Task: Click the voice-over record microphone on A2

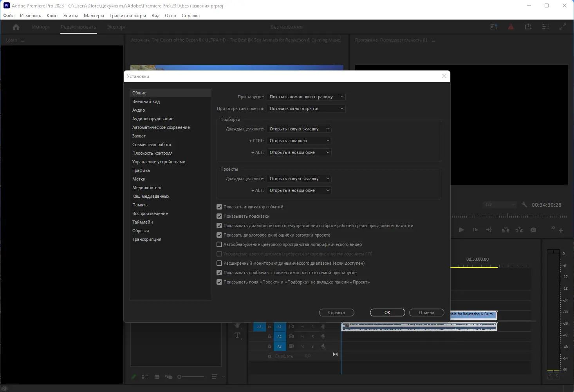Action: pos(323,336)
